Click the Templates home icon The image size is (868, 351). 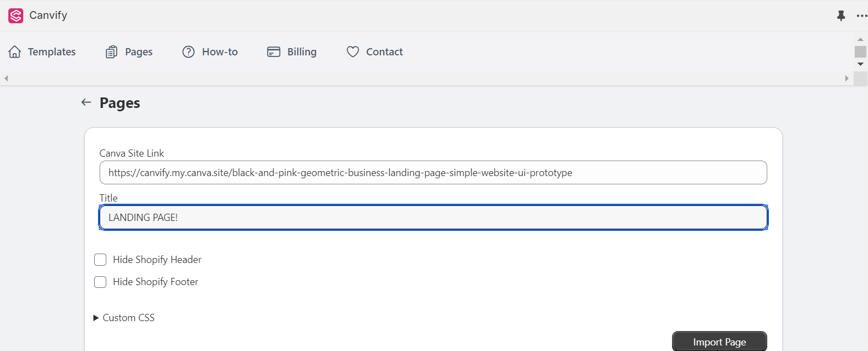(x=15, y=52)
